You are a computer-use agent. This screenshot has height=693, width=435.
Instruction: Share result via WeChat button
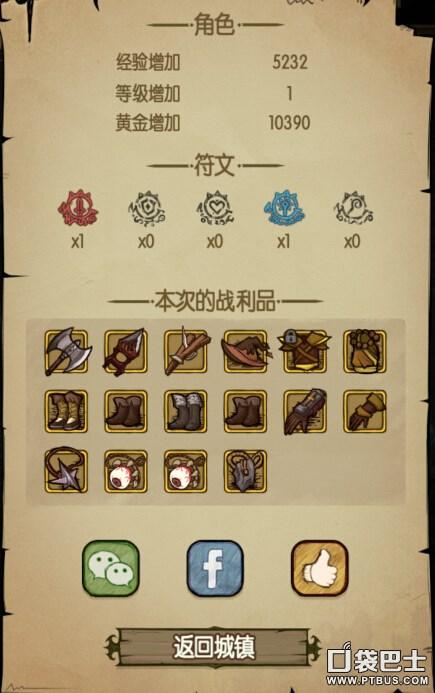tap(111, 569)
